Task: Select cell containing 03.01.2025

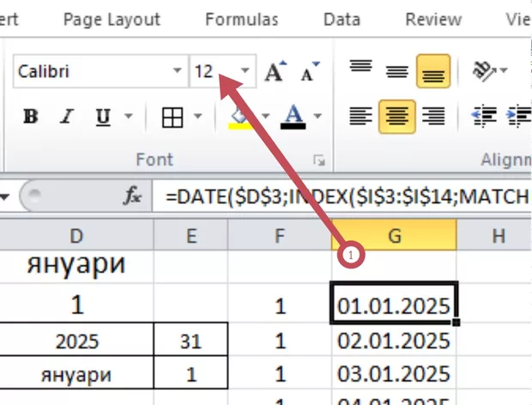Action: click(394, 373)
